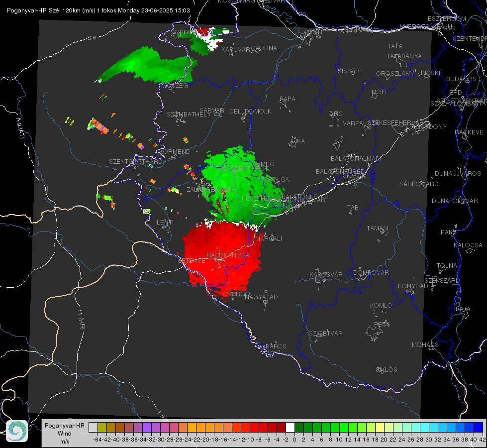Image resolution: width=487 pixels, height=448 pixels.
Task: Click the TOLNA town label
Action: (x=447, y=266)
